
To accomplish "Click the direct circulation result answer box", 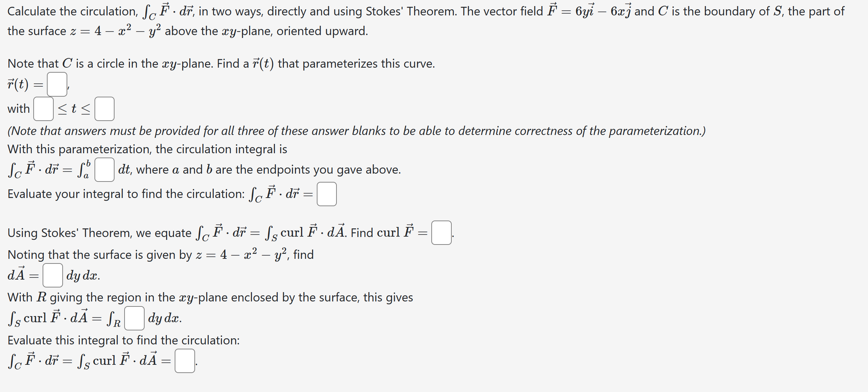I will click(326, 194).
